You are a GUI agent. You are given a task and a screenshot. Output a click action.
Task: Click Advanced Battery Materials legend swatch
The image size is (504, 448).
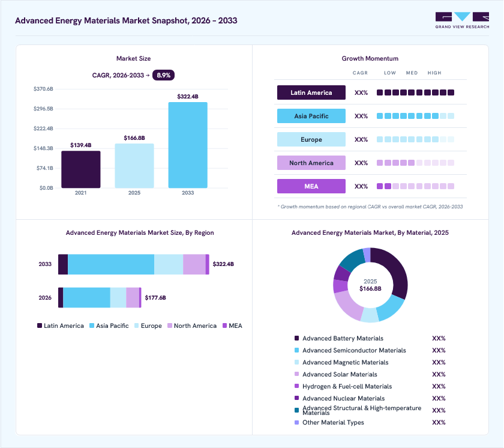tap(296, 338)
